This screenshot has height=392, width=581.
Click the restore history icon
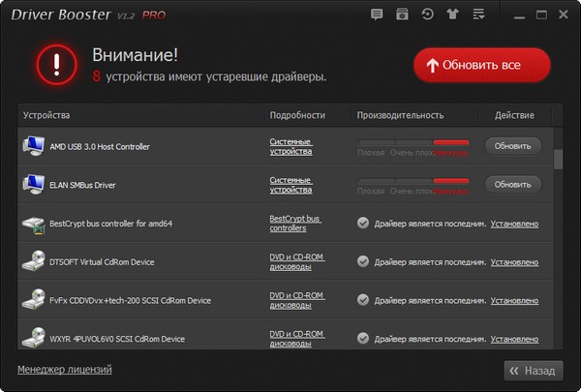(429, 15)
